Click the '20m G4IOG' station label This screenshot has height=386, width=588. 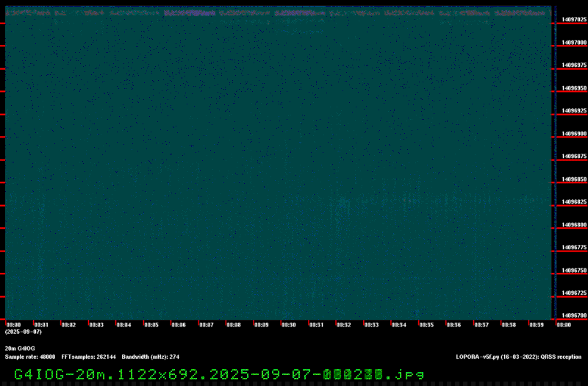[20, 349]
